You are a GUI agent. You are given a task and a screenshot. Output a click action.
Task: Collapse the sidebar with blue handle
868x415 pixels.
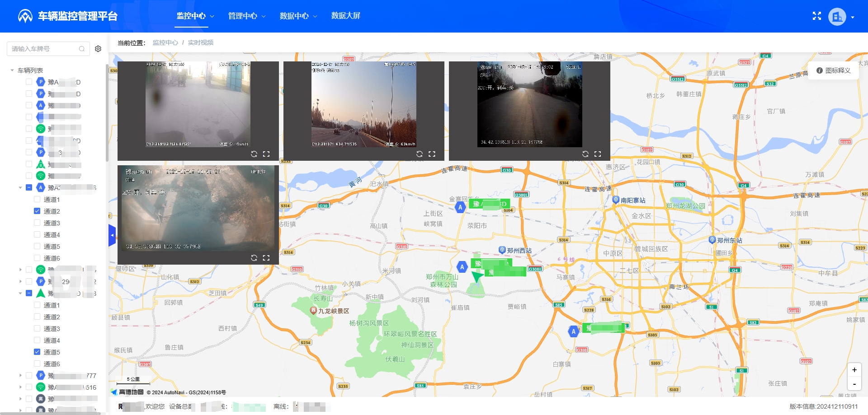pos(112,235)
